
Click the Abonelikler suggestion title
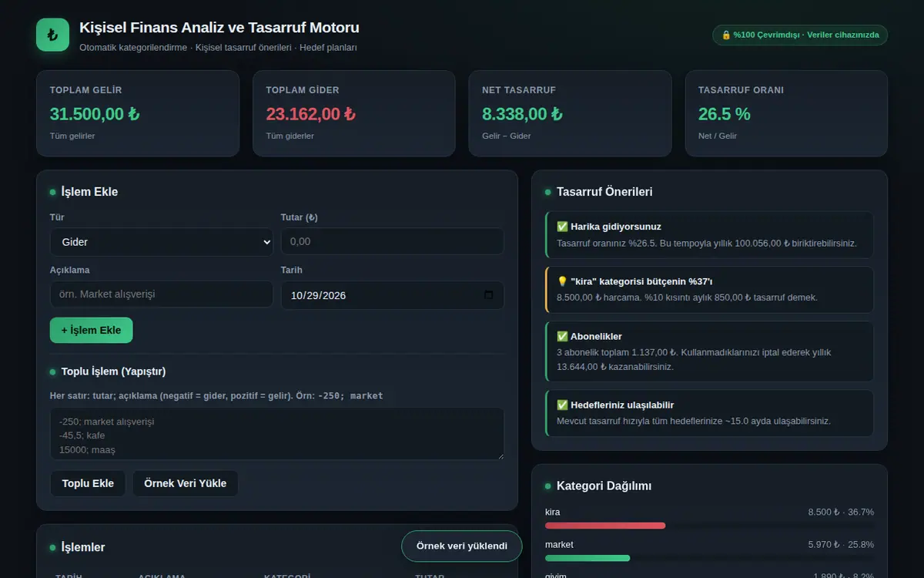tap(589, 336)
